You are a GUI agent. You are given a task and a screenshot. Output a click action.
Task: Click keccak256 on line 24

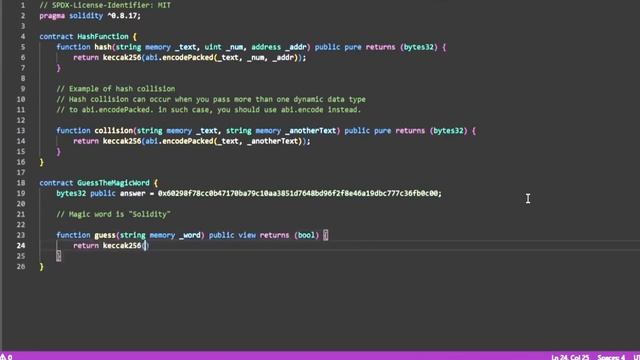[x=122, y=246]
